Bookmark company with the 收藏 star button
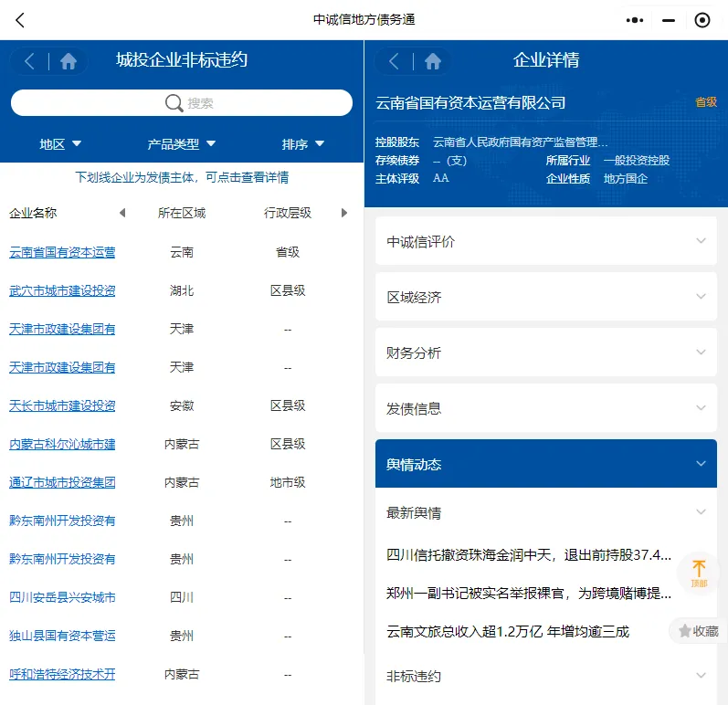 click(698, 631)
